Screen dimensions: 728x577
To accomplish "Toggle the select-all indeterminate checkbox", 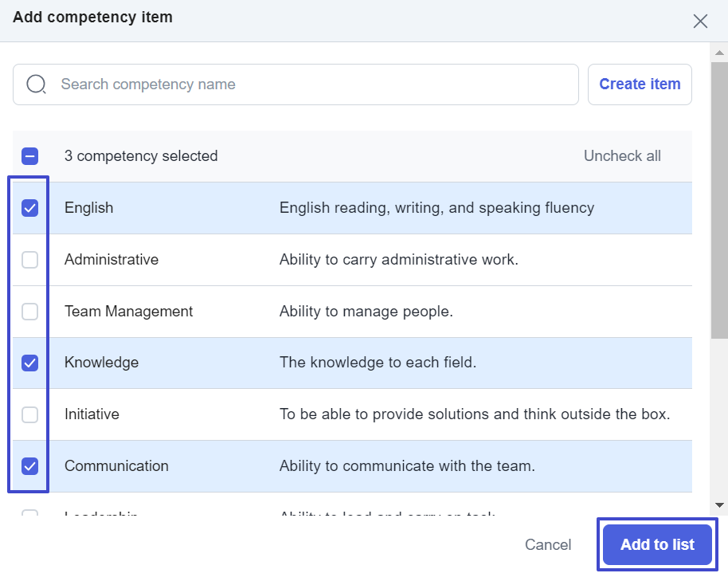I will tap(29, 156).
